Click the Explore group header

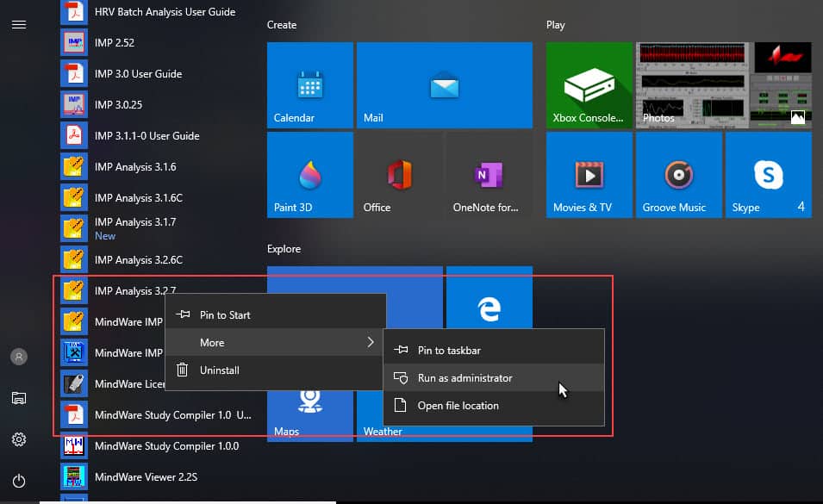pos(284,249)
